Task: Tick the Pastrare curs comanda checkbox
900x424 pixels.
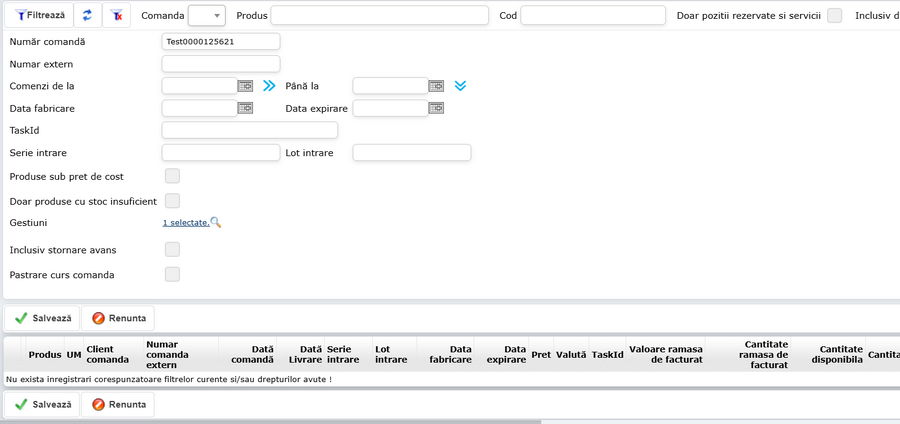Action: click(172, 274)
